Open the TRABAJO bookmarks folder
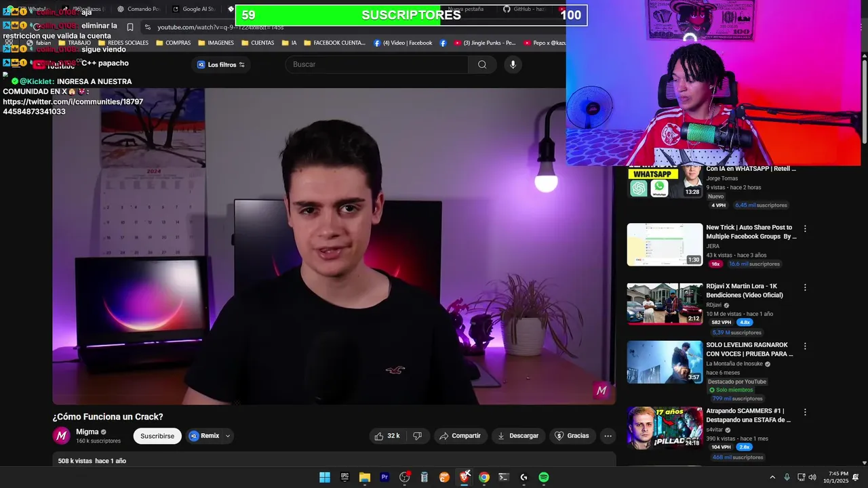Screen dimensions: 868x488 click(73, 43)
